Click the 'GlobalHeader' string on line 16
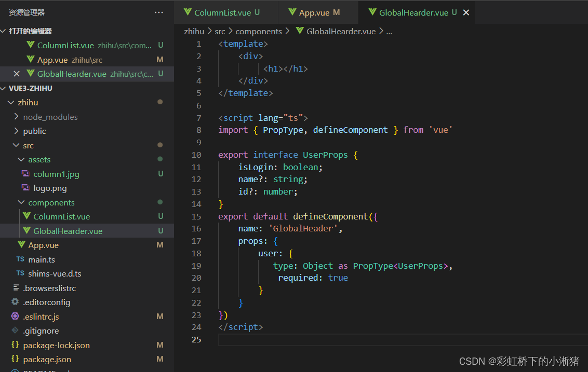588x372 pixels. [x=303, y=228]
